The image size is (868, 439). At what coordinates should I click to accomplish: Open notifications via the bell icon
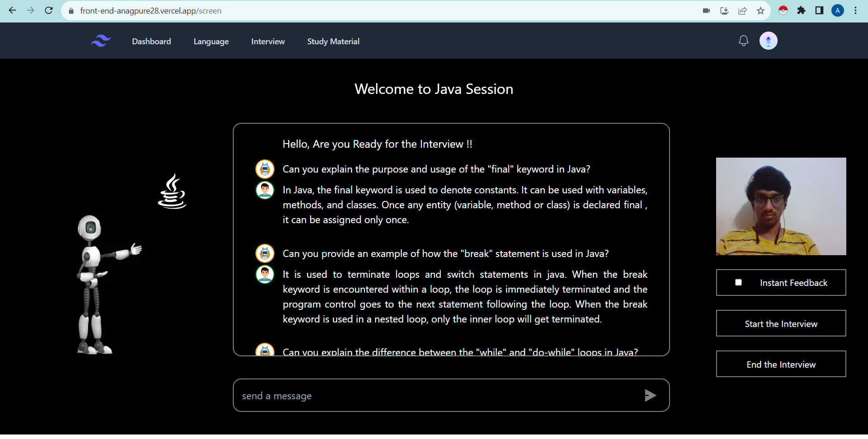click(743, 41)
